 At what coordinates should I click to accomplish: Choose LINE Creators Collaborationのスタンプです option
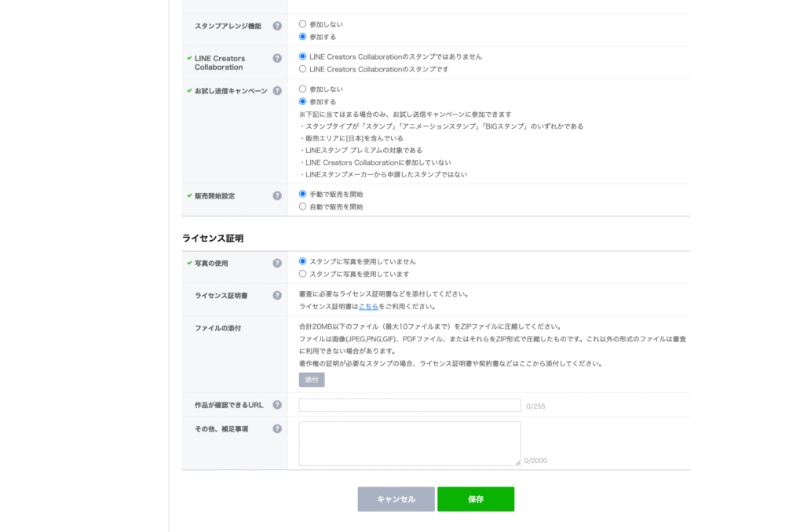pyautogui.click(x=301, y=69)
